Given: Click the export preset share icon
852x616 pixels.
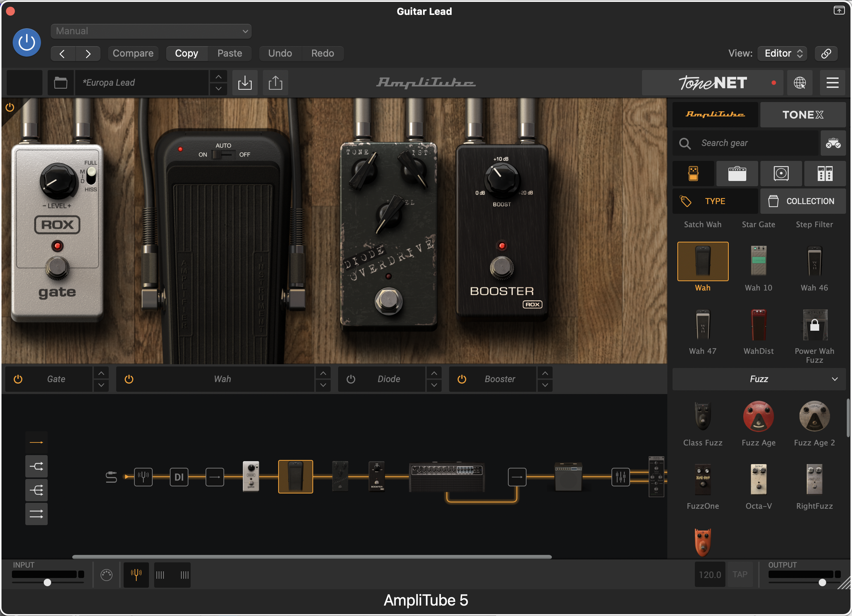Looking at the screenshot, I should 275,83.
